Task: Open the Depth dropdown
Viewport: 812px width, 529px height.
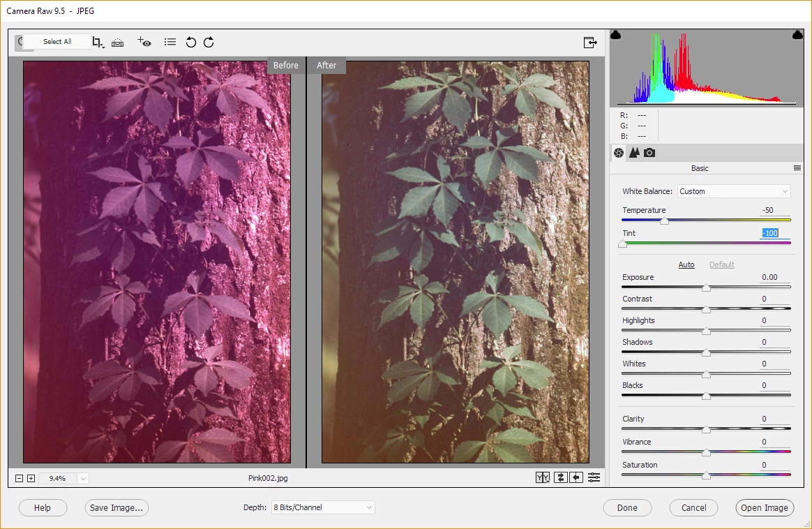Action: (x=322, y=507)
